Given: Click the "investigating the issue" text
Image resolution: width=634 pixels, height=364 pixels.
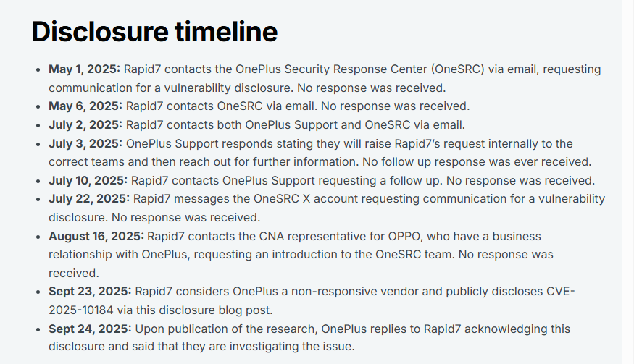Looking at the screenshot, I should pyautogui.click(x=292, y=347).
